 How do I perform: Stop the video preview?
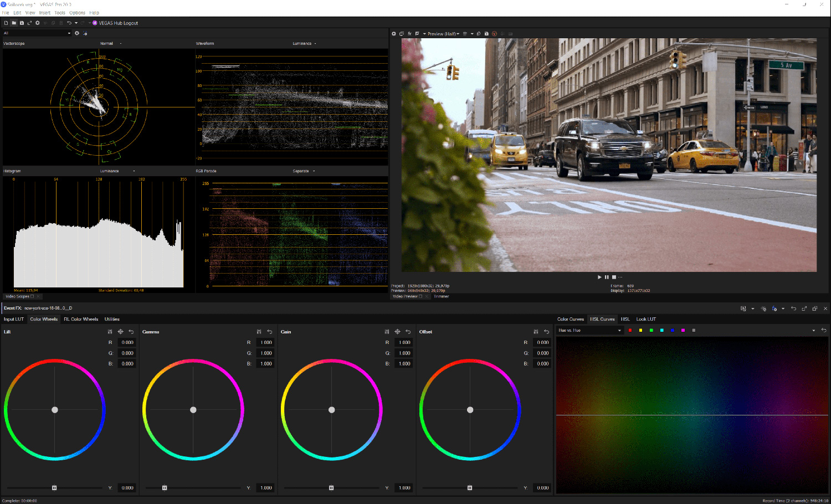tap(614, 277)
